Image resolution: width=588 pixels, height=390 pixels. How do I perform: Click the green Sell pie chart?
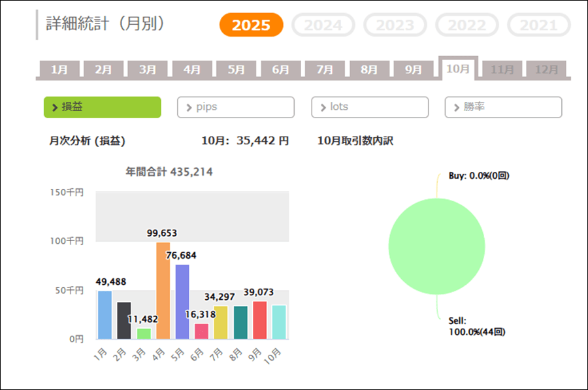tap(436, 246)
